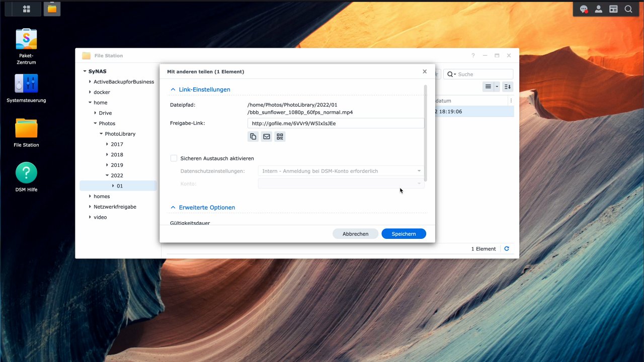Show QR code for share link
The image size is (644, 362).
pos(280,136)
